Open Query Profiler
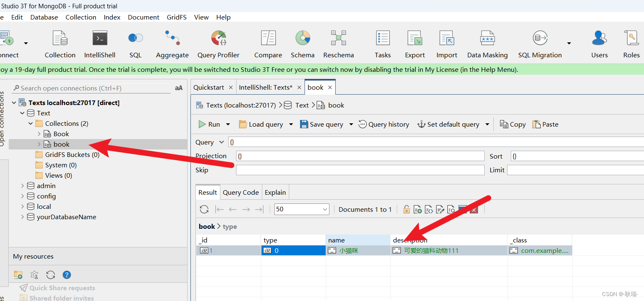The height and width of the screenshot is (301, 644). (x=218, y=44)
